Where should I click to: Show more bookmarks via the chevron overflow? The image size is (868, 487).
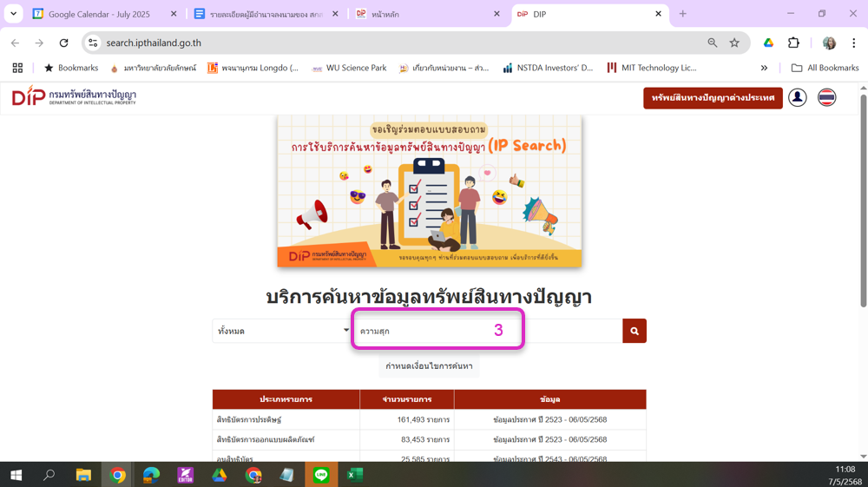(764, 68)
